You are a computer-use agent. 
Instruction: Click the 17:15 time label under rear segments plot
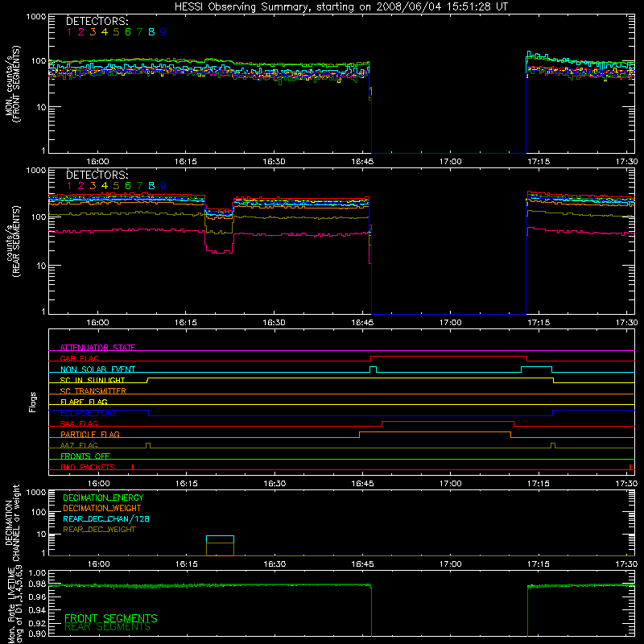click(539, 323)
